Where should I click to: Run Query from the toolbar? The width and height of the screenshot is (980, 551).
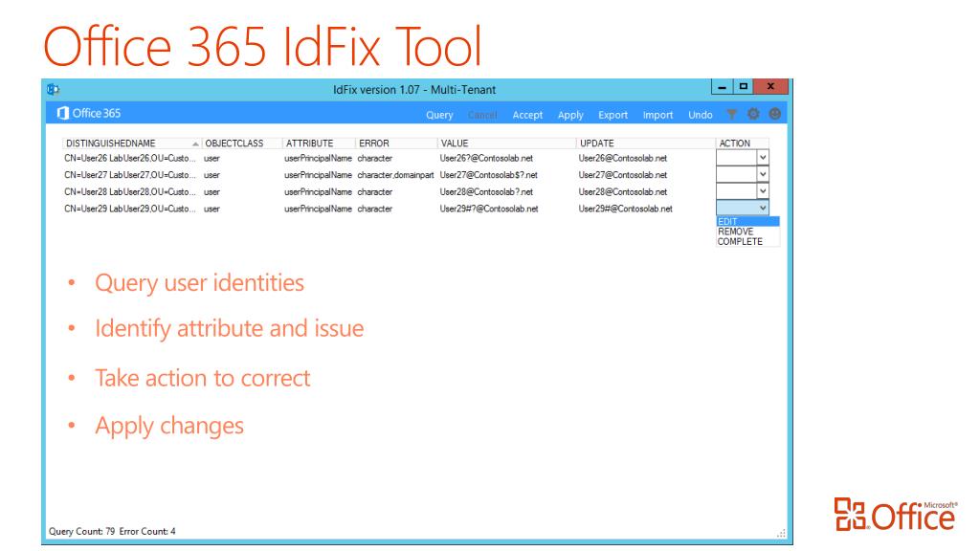tap(439, 115)
